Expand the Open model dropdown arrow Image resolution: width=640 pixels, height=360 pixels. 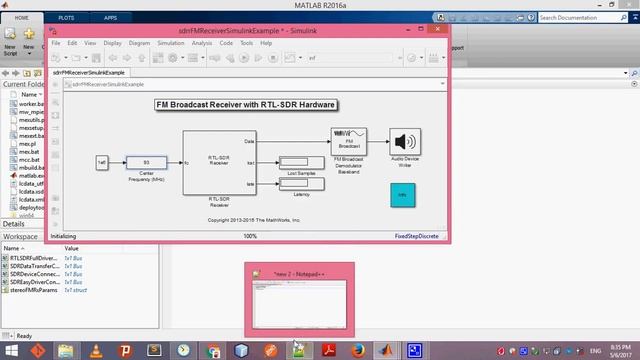click(x=86, y=58)
